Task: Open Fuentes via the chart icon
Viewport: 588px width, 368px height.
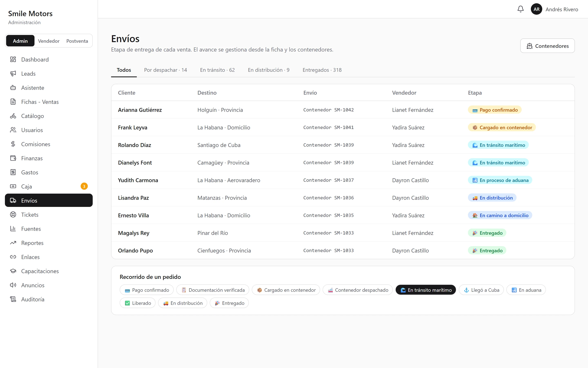Action: point(13,229)
